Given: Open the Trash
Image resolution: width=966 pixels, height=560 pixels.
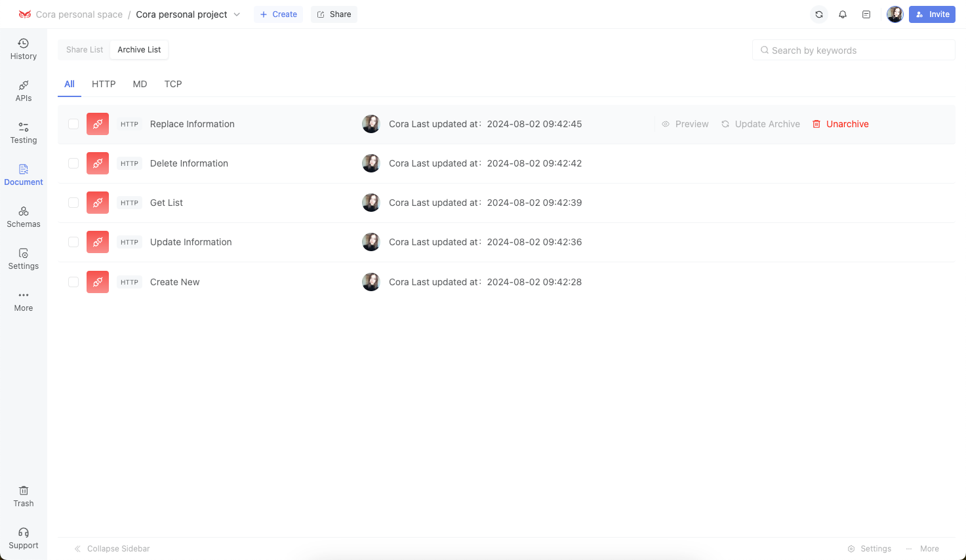Looking at the screenshot, I should click(x=24, y=496).
